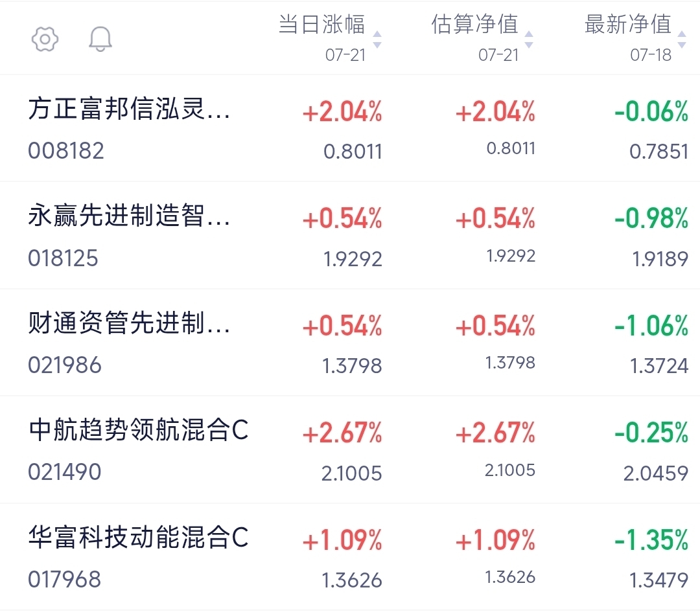
Task: Open fund 方正富邦信泓灵 details
Action: click(x=129, y=109)
